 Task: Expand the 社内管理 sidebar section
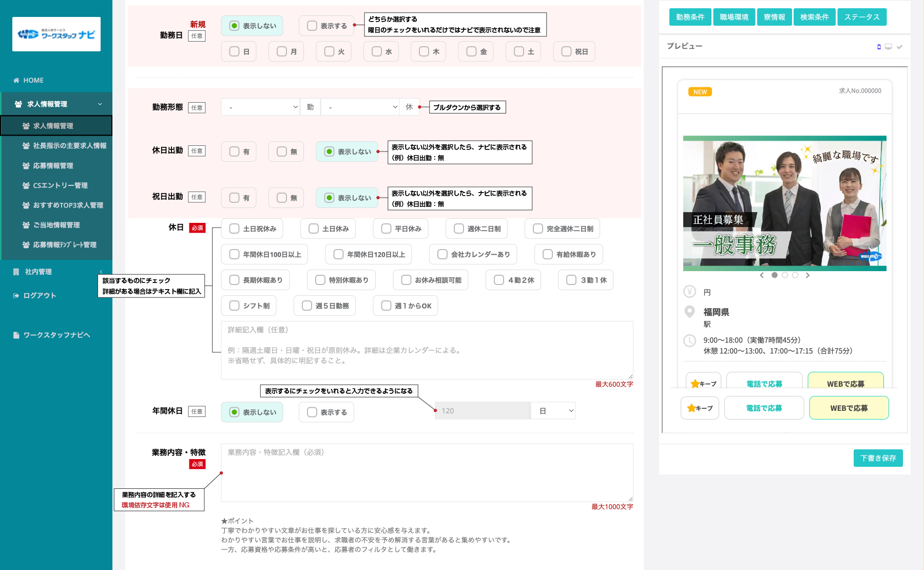(x=56, y=272)
